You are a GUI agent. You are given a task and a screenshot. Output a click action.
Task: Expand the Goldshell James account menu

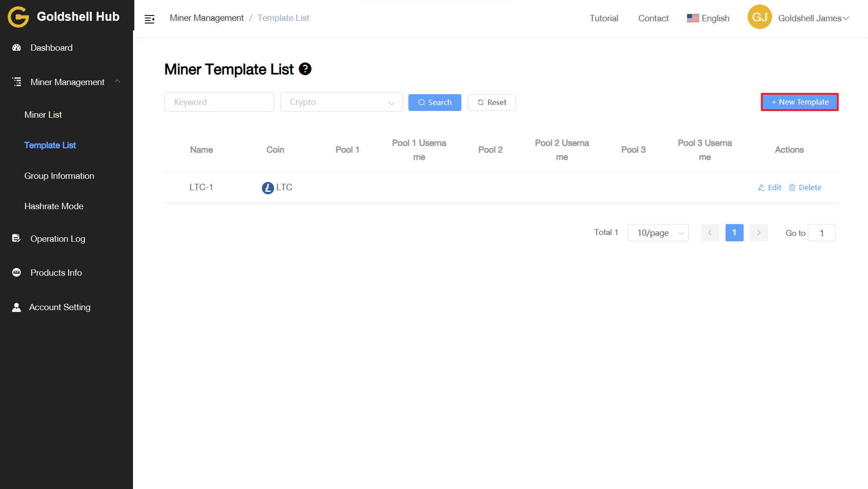[x=813, y=18]
